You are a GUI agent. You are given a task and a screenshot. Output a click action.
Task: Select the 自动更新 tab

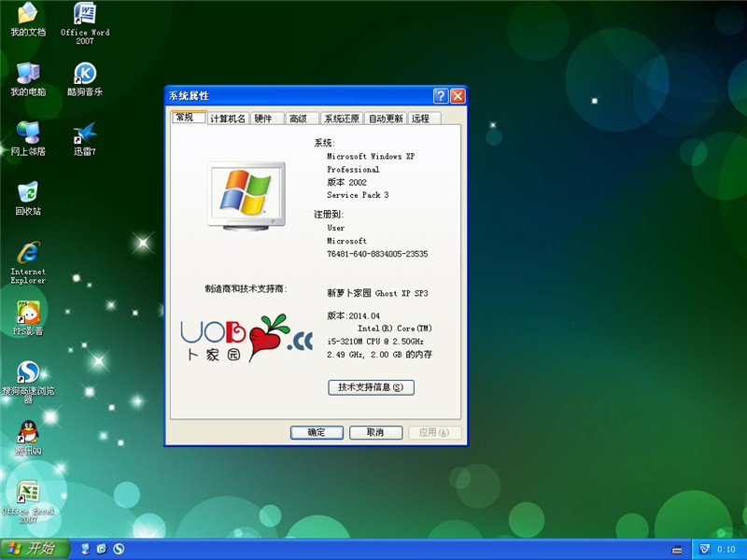(x=386, y=119)
